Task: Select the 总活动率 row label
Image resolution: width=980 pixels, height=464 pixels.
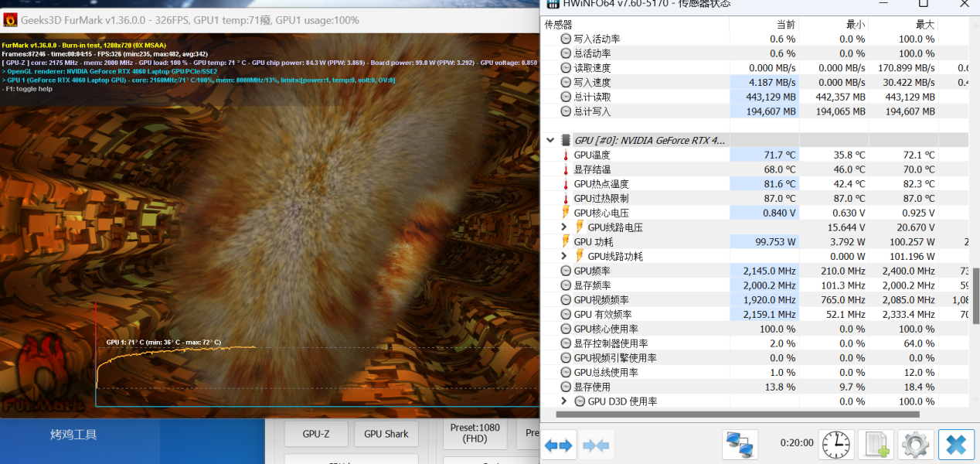Action: point(592,53)
